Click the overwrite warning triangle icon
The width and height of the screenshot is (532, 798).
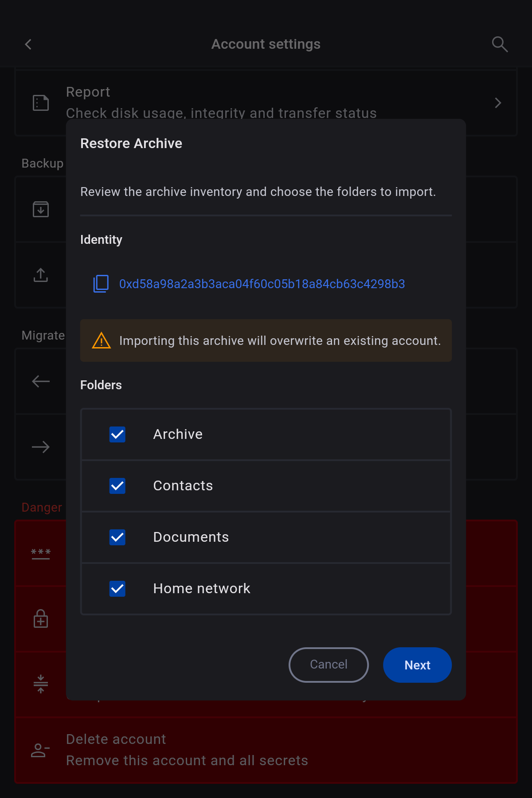point(102,341)
